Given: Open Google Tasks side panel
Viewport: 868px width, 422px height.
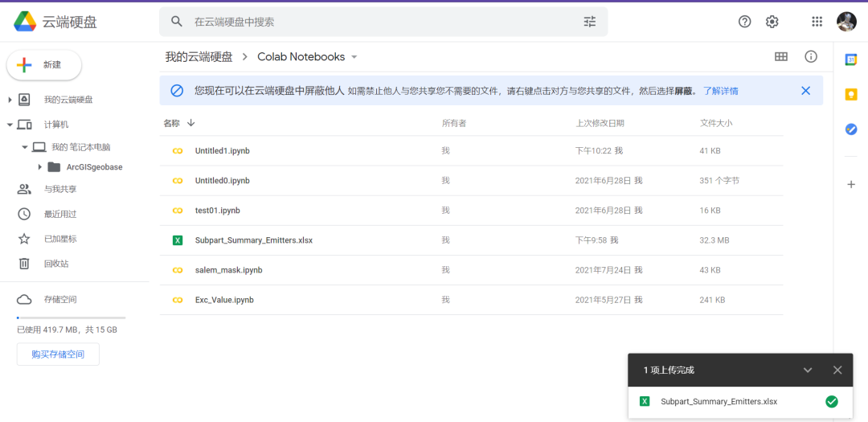Looking at the screenshot, I should pyautogui.click(x=851, y=129).
